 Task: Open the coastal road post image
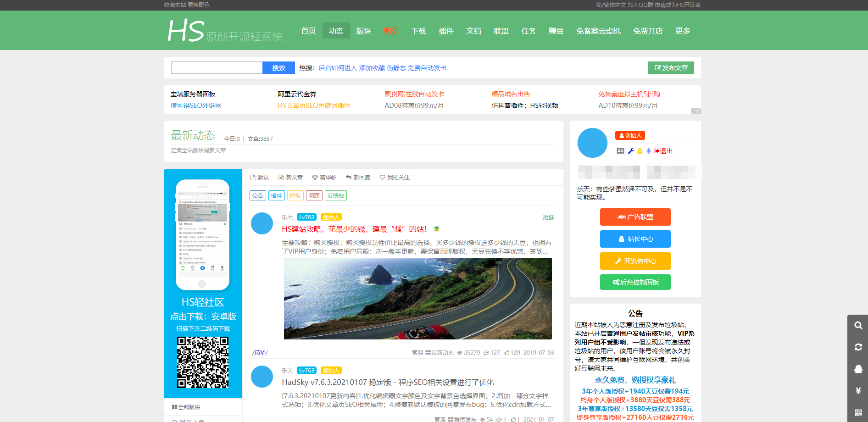click(417, 299)
